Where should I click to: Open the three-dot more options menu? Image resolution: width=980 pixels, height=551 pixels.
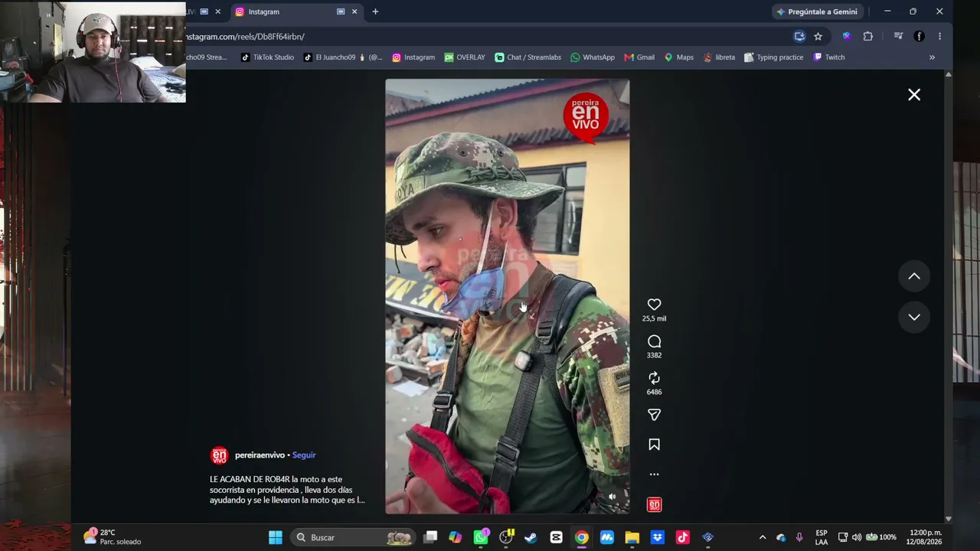click(x=654, y=474)
